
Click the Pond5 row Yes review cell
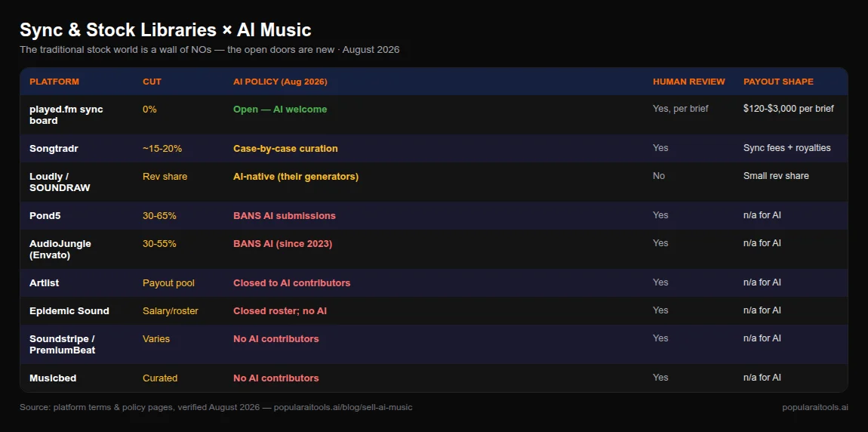click(x=660, y=215)
